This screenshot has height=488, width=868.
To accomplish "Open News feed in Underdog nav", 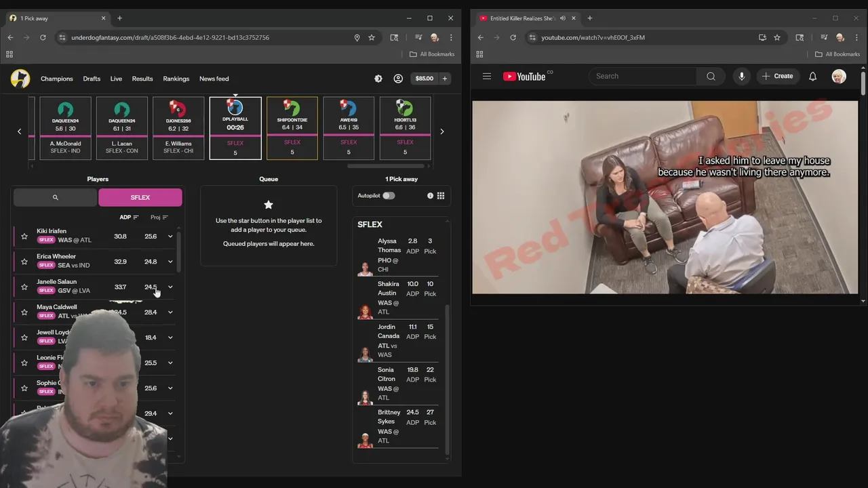I will coord(214,79).
